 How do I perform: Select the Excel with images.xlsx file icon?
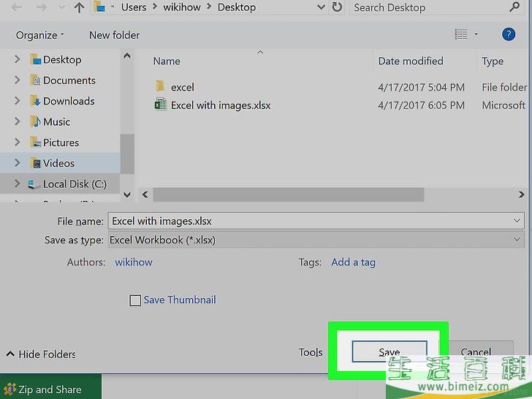(x=161, y=105)
